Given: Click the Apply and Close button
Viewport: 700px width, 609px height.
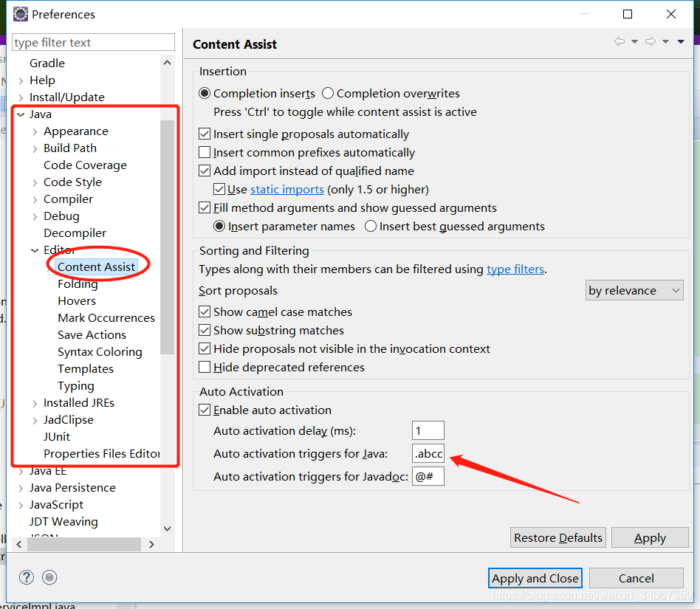Looking at the screenshot, I should click(535, 578).
